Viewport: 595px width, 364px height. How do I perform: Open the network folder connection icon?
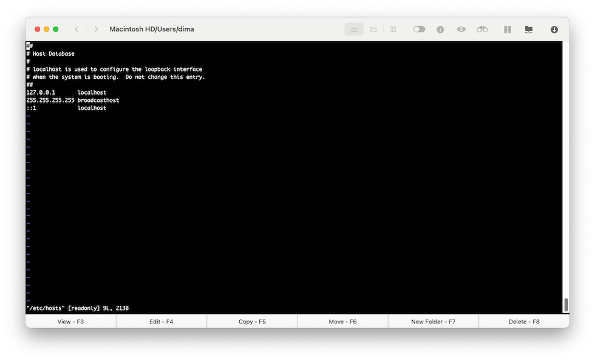coord(529,29)
